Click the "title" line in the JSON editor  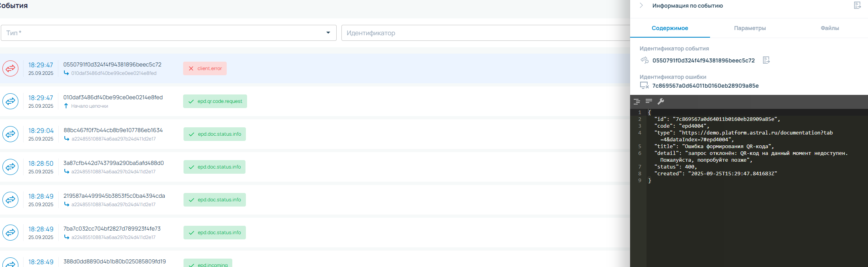[x=714, y=146]
